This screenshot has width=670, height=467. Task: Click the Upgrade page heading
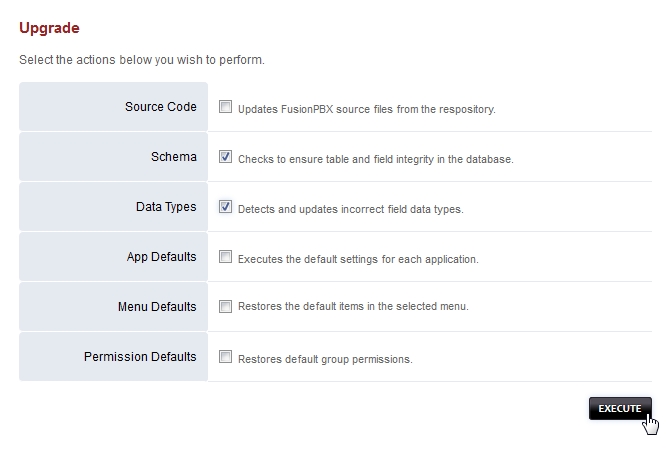point(49,28)
